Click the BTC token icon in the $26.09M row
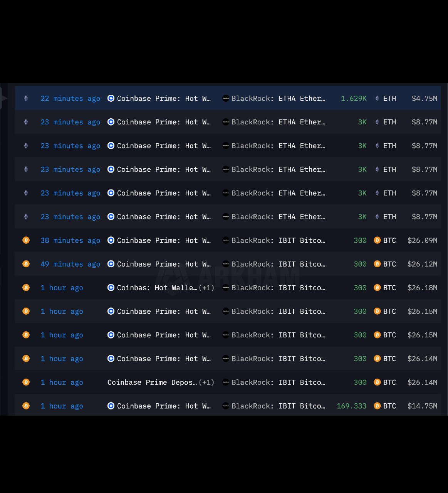448x493 pixels. (x=377, y=240)
